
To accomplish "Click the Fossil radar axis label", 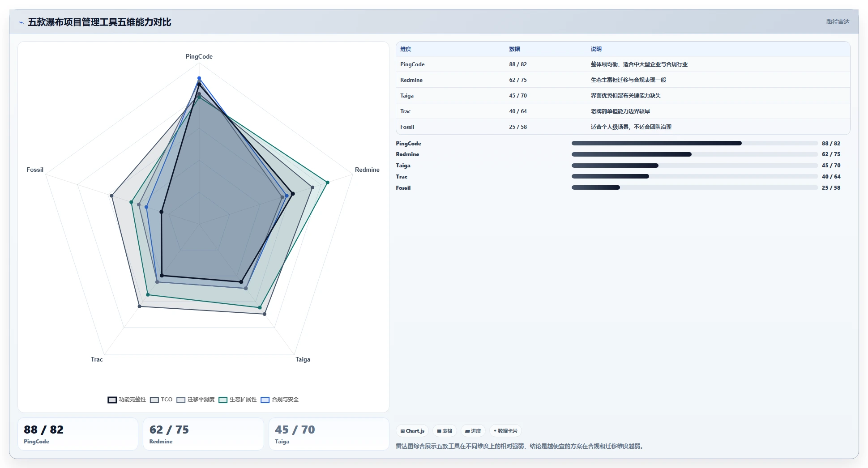I will (x=35, y=170).
